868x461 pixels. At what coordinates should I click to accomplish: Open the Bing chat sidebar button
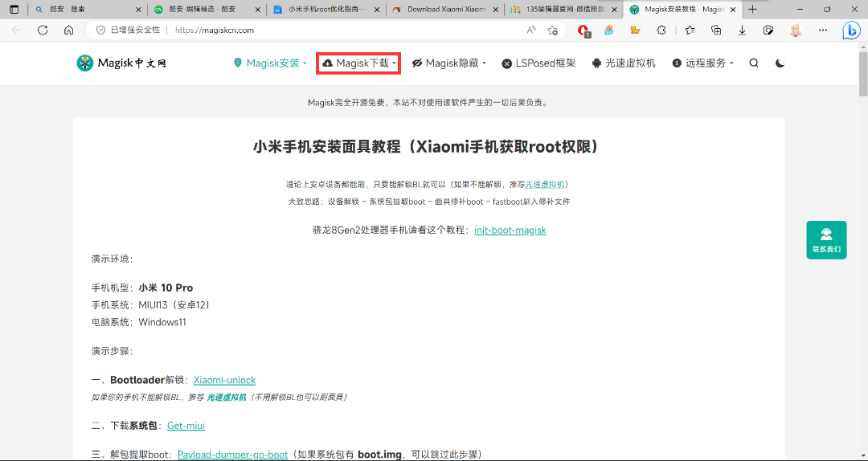[x=851, y=31]
